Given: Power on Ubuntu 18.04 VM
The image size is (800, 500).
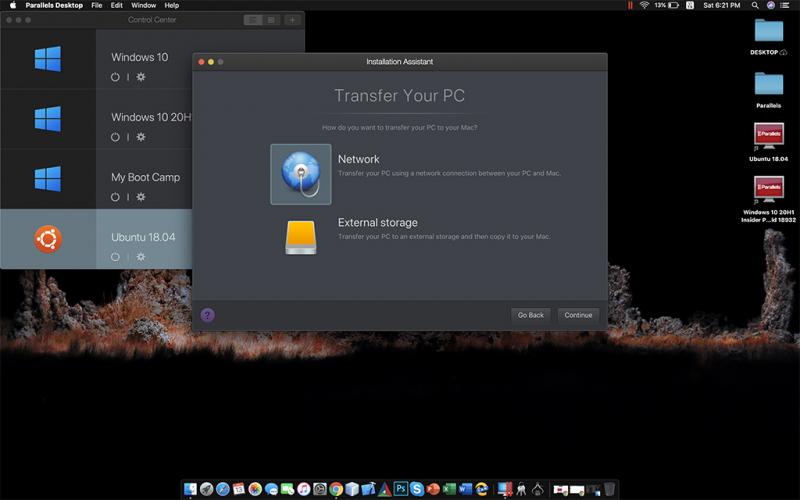Looking at the screenshot, I should point(115,257).
